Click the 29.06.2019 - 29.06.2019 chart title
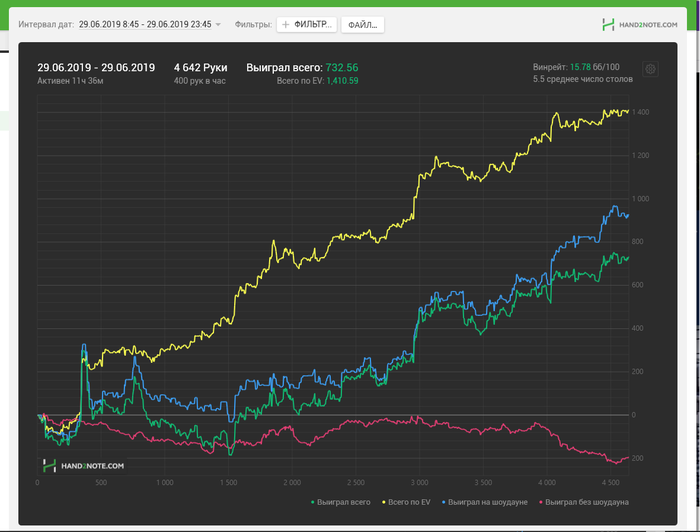This screenshot has height=532, width=700. tap(96, 67)
